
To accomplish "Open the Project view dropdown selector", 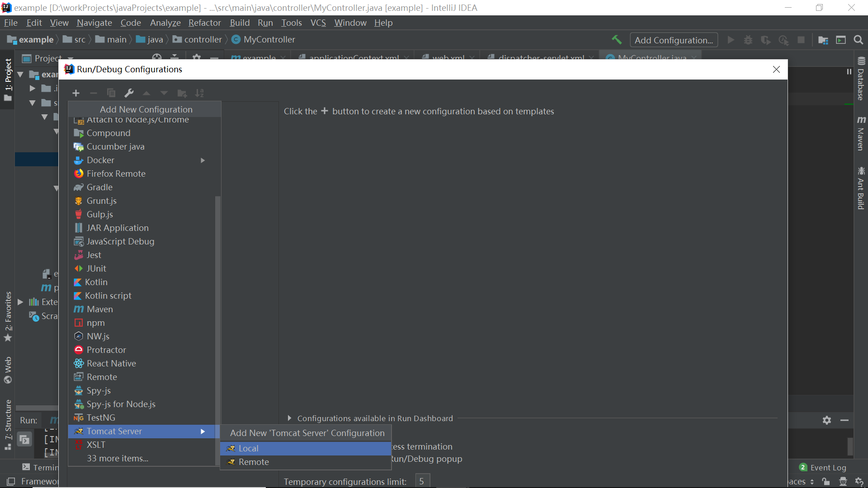I will 71,58.
